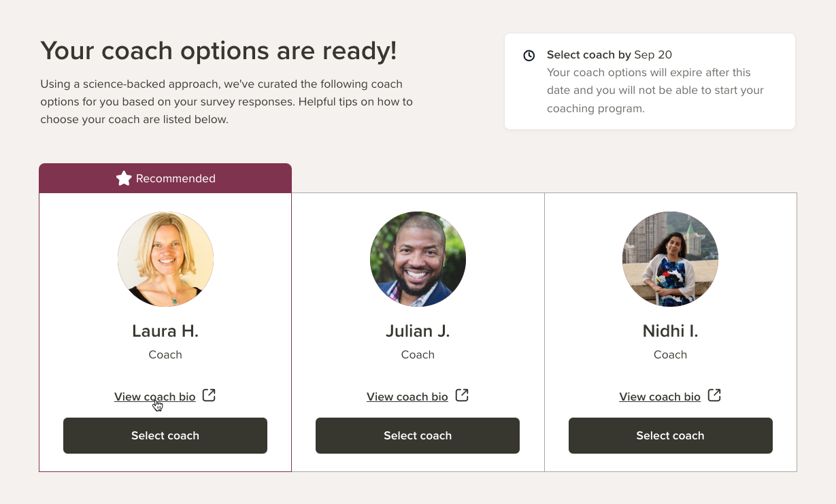Click the external link icon beside Laura's bio
836x504 pixels.
coord(209,395)
